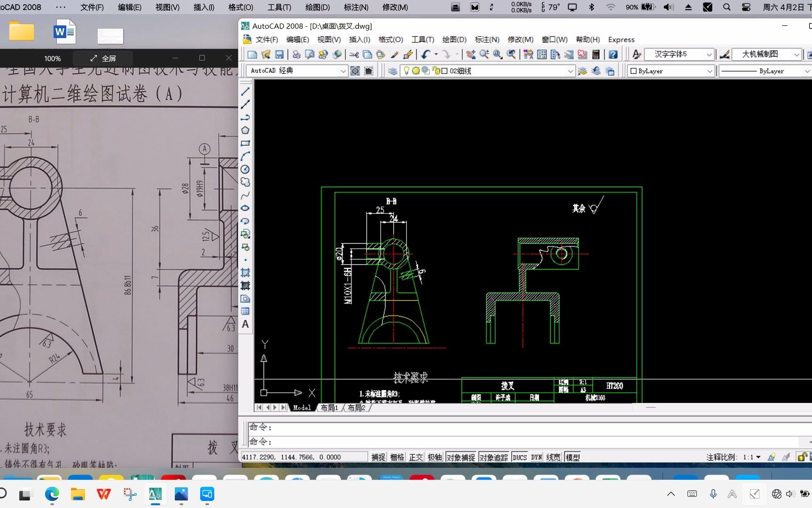Click the QuickCalc calculator icon
Image resolution: width=812 pixels, height=508 pixels.
tap(595, 54)
